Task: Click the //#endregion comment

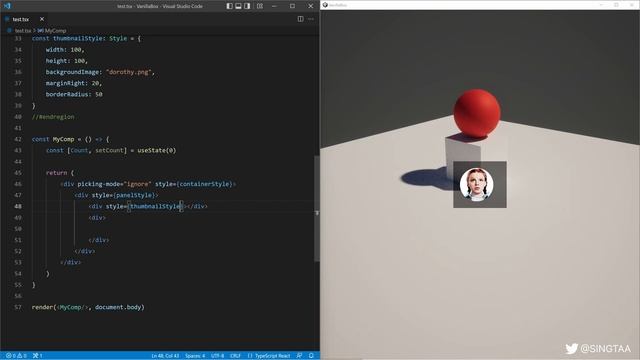Action: [x=53, y=117]
